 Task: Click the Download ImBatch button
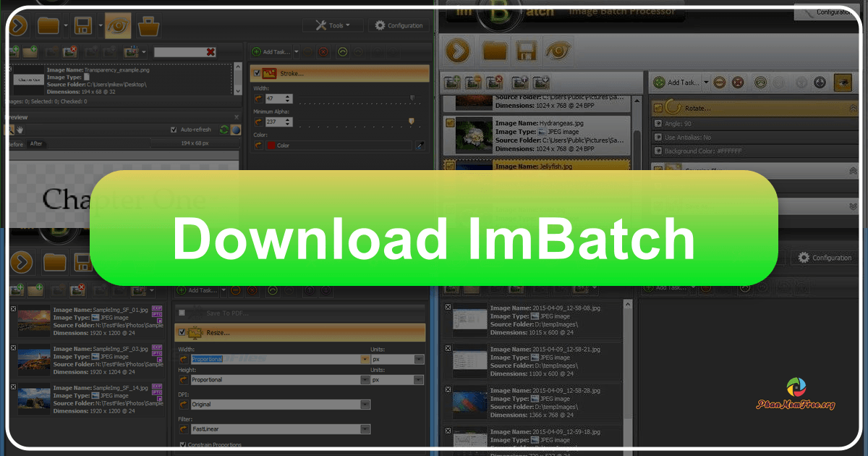click(x=434, y=237)
